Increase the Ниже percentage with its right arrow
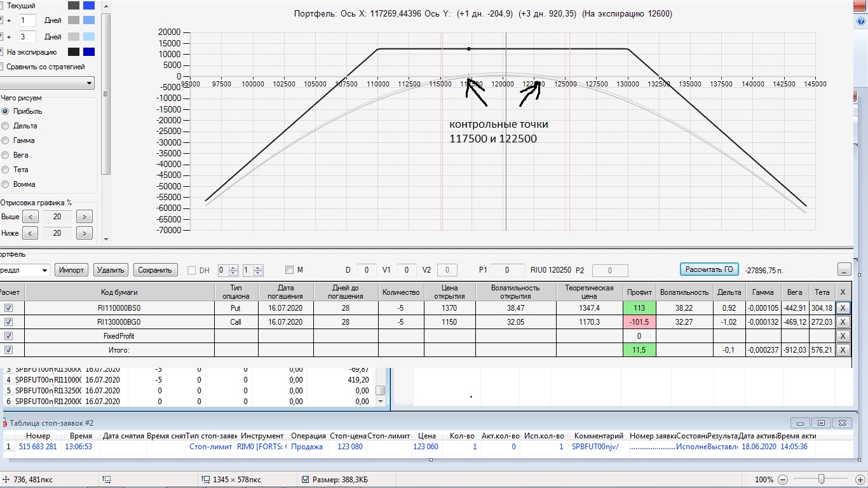The width and height of the screenshot is (868, 488). pyautogui.click(x=84, y=233)
